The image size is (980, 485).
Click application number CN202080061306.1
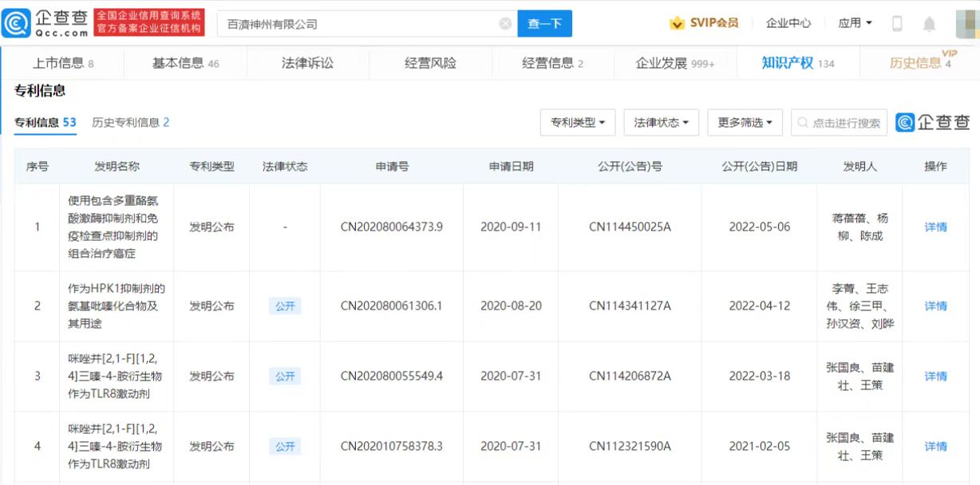click(x=391, y=306)
